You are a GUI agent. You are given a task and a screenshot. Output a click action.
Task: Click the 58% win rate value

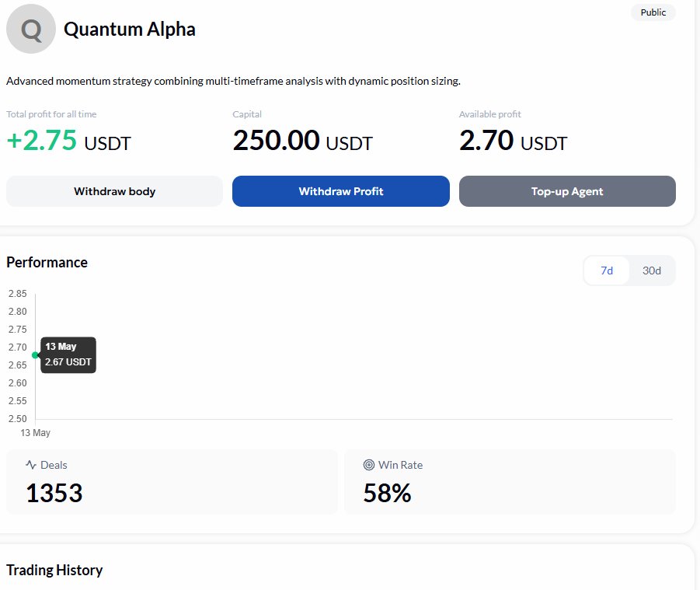387,493
